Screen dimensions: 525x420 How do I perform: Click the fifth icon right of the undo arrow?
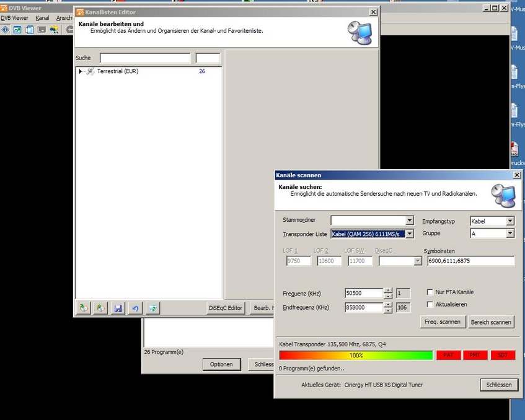click(152, 308)
